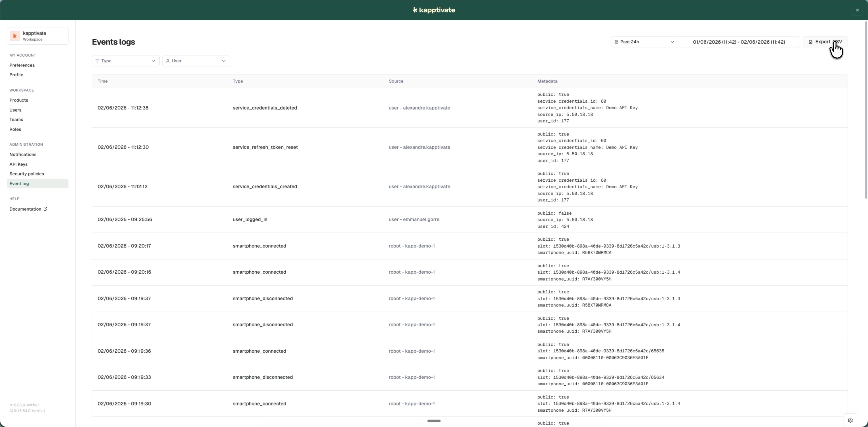Click timestamp 02/06/2026 - 11:12:12
The width and height of the screenshot is (868, 427).
coord(122,187)
